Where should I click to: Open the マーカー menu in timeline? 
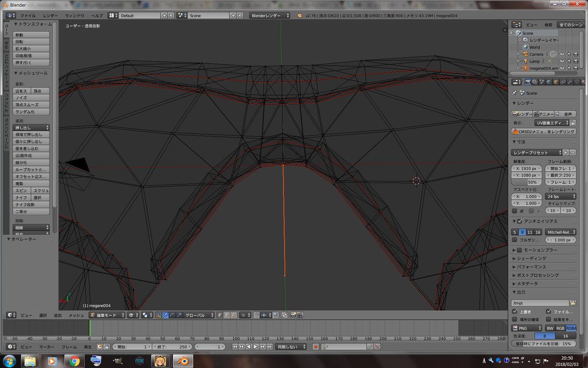(x=47, y=346)
